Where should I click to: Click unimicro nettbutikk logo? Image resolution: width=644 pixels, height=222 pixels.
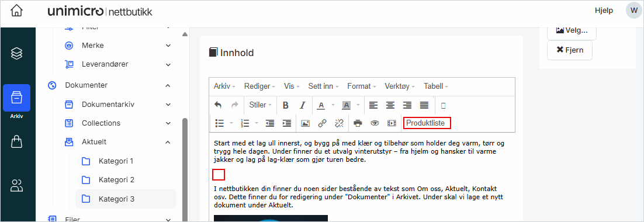(x=100, y=11)
